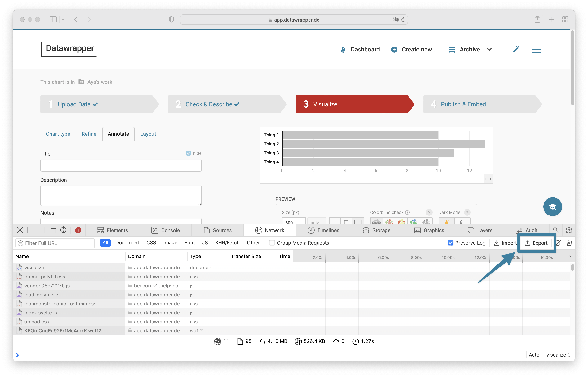Image resolution: width=588 pixels, height=377 pixels.
Task: Select the None colorblind check swatch
Action: point(376,221)
